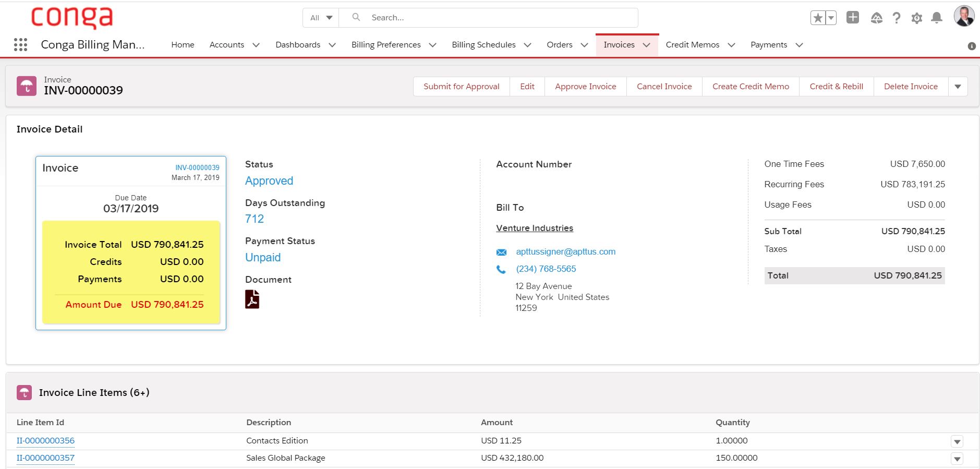The image size is (980, 469).
Task: Click the global actions plus icon
Action: pyautogui.click(x=853, y=18)
